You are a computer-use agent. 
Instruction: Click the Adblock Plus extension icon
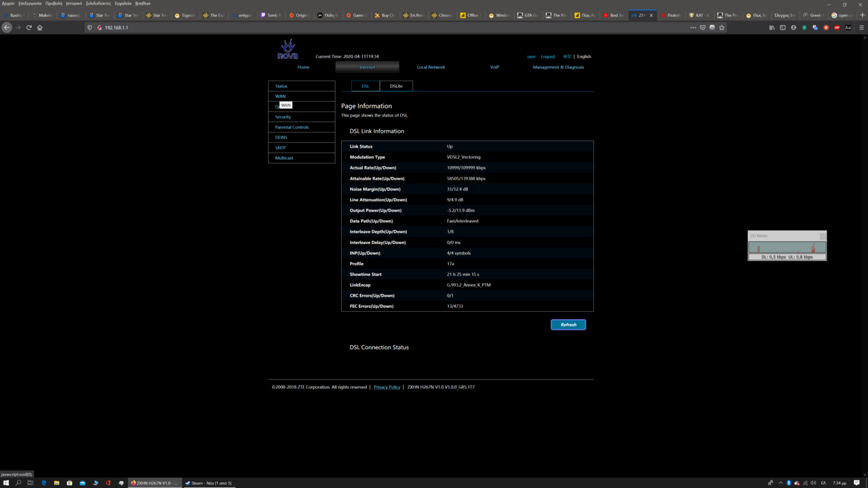837,28
